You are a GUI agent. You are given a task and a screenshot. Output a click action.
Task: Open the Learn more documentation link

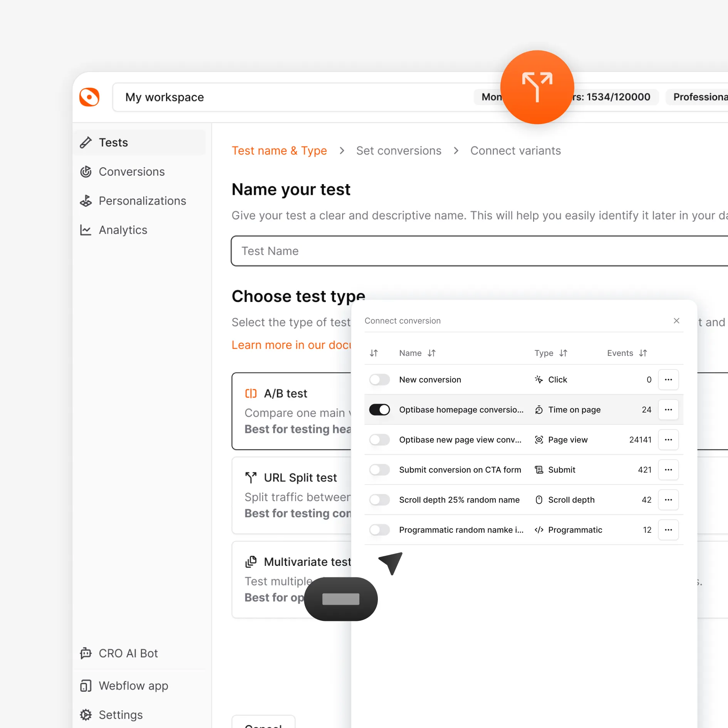point(291,345)
